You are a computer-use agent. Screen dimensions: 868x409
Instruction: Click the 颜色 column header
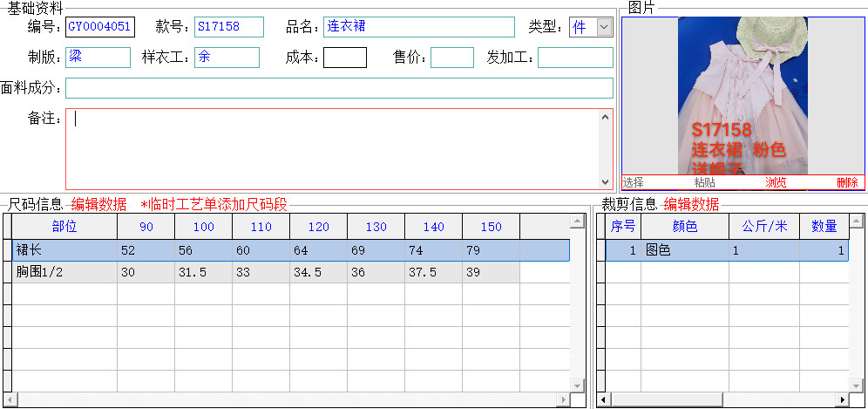685,227
